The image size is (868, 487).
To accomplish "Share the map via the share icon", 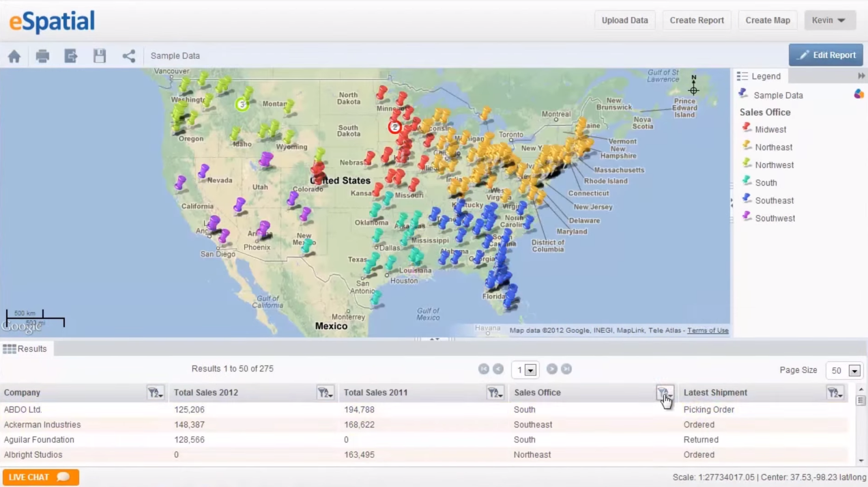I will pos(128,55).
